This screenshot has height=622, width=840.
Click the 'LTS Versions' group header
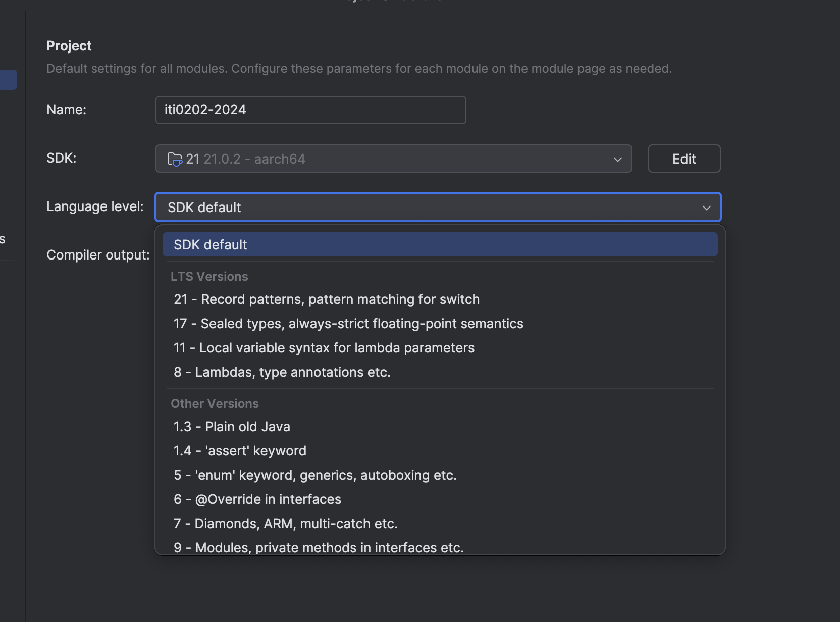point(209,277)
